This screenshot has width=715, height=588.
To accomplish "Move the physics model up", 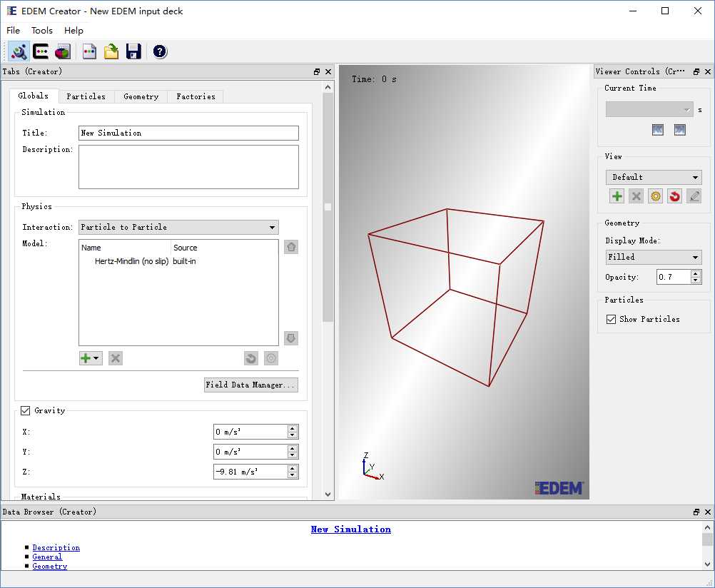I will tap(291, 247).
